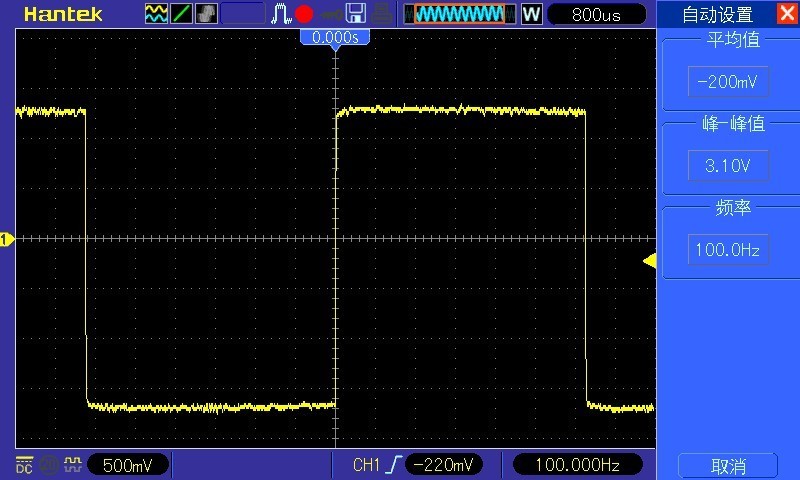Select the 平均值 -200mV measurement box
800x480 pixels.
(728, 83)
